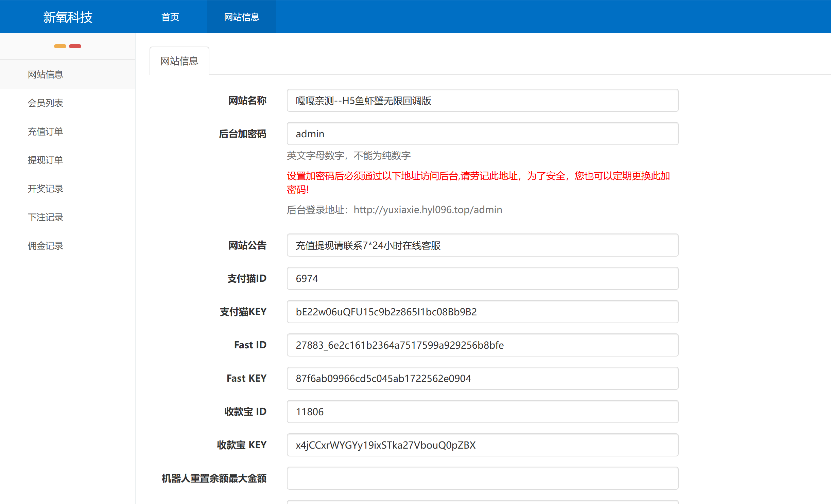831x504 pixels.
Task: View 开奖记录 in the sidebar
Action: [46, 189]
